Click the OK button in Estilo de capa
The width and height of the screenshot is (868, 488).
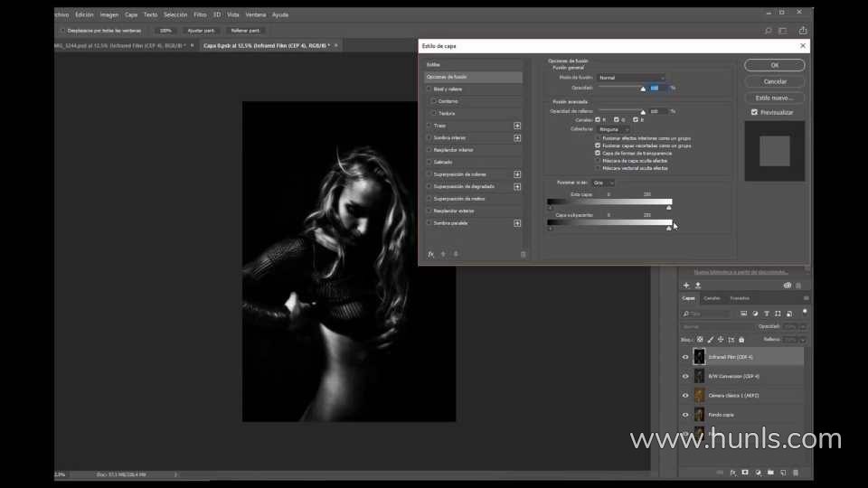click(x=774, y=65)
